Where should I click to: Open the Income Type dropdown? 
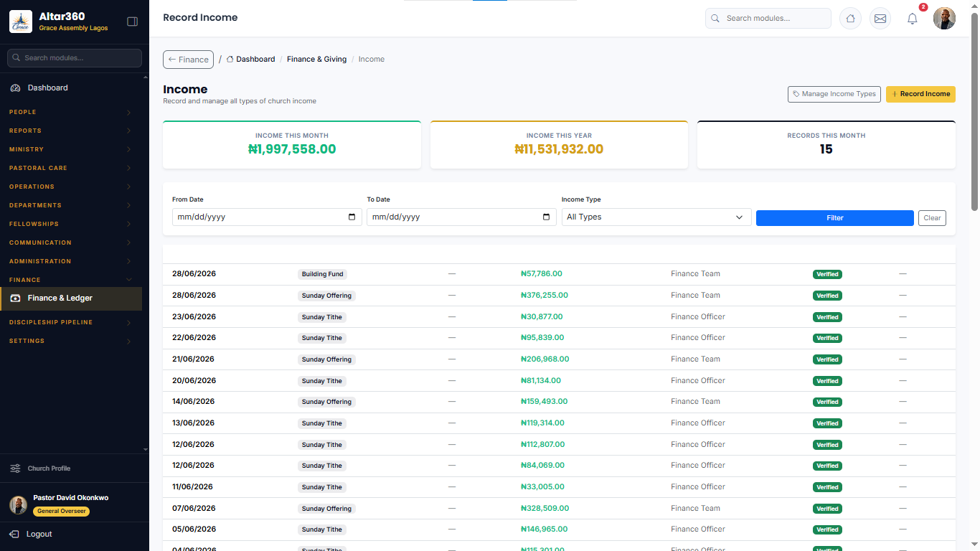[x=656, y=217]
